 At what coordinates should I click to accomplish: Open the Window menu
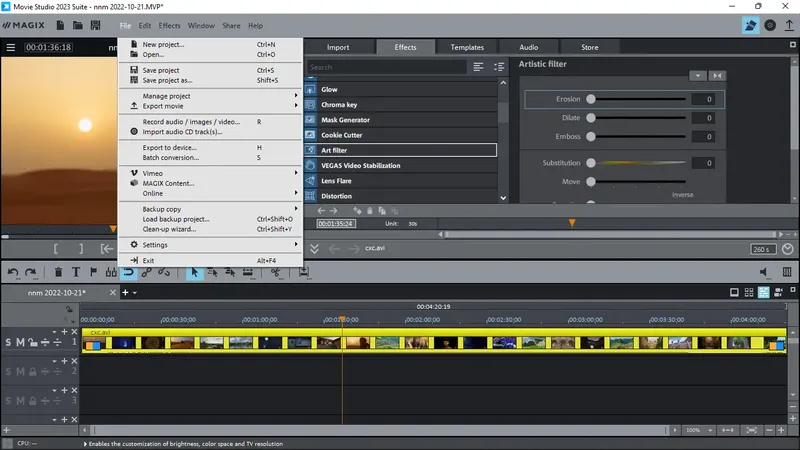pos(201,26)
